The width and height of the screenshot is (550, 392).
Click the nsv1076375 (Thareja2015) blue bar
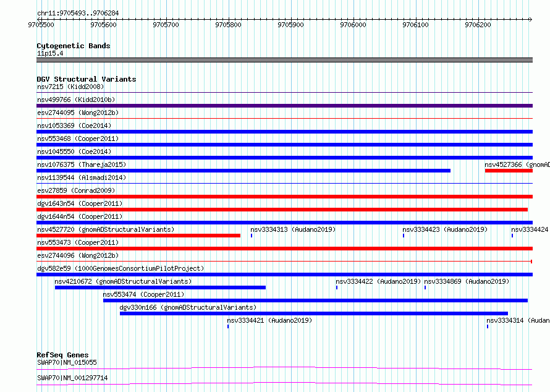coord(243,171)
